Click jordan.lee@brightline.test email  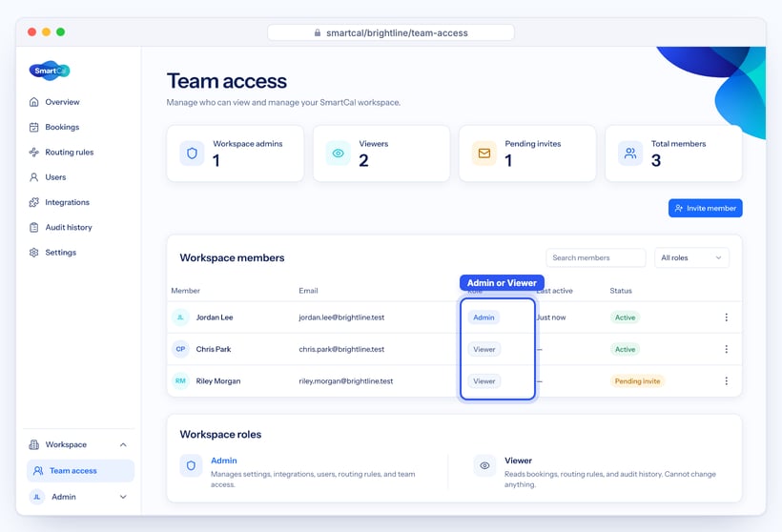point(341,317)
